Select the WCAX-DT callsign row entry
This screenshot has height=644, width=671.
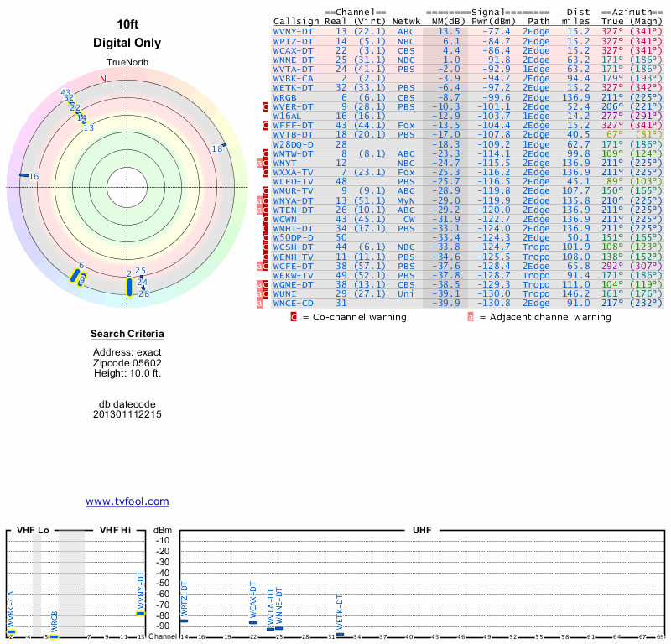click(x=294, y=50)
